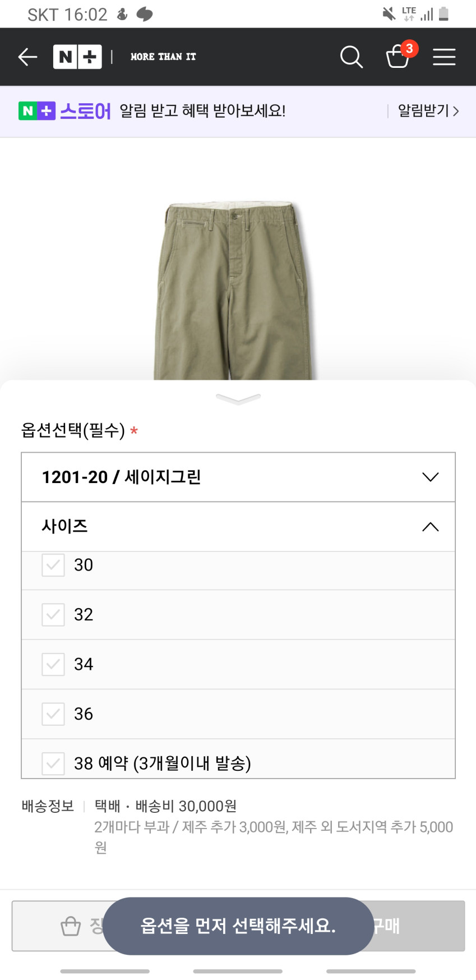Tap the search magnifier icon
The width and height of the screenshot is (476, 980).
(x=352, y=57)
